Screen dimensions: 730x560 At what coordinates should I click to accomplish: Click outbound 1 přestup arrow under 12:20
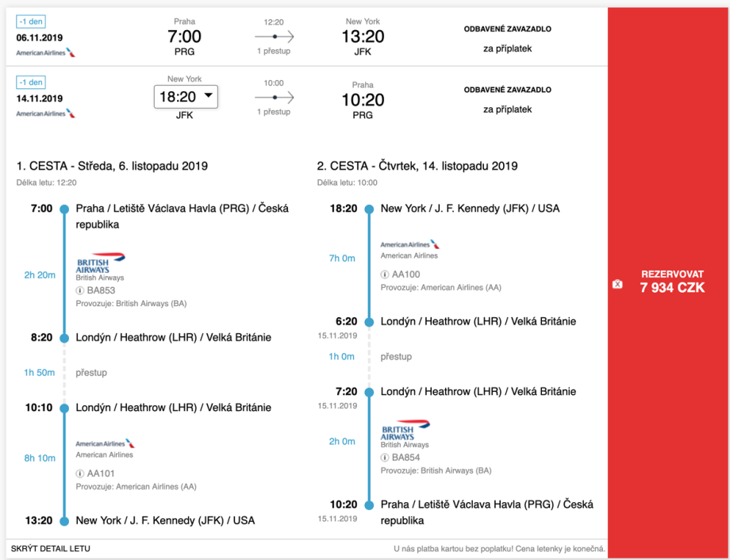point(274,36)
